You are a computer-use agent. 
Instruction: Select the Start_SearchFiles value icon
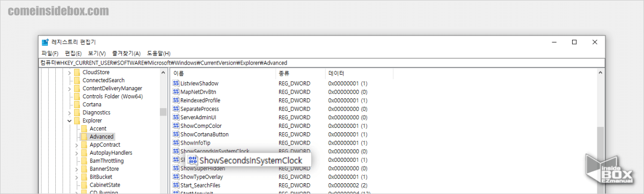click(176, 185)
